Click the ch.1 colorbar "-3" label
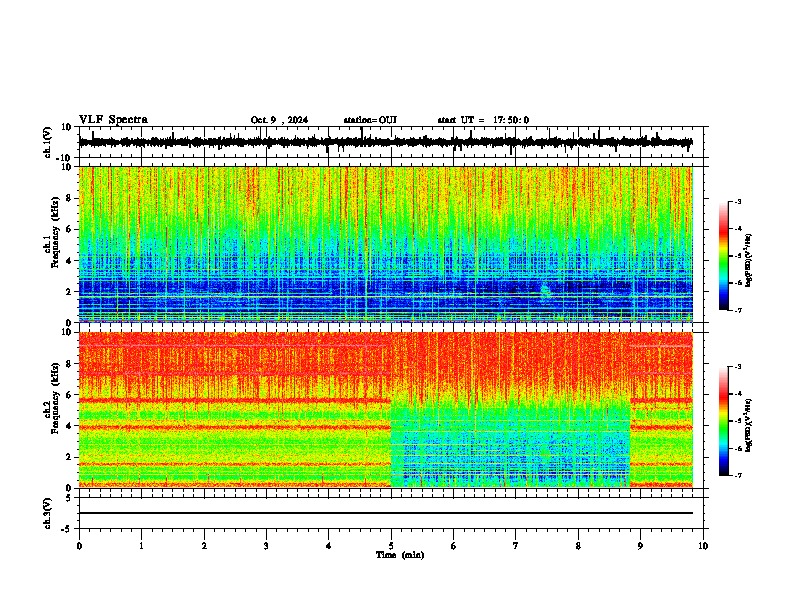The width and height of the screenshot is (792, 612). (x=737, y=201)
